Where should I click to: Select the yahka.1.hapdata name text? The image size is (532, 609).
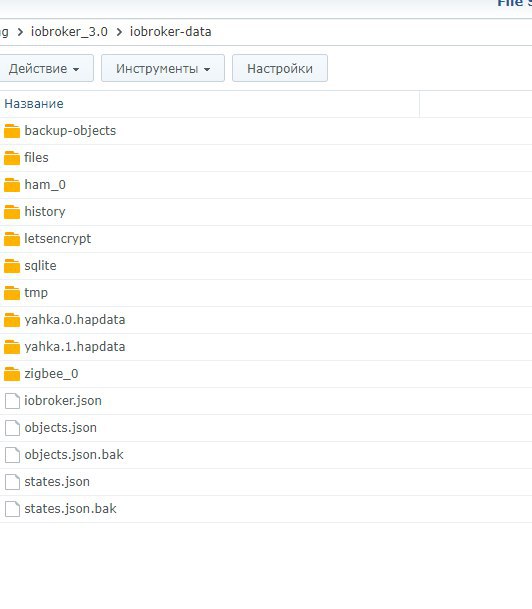point(75,347)
